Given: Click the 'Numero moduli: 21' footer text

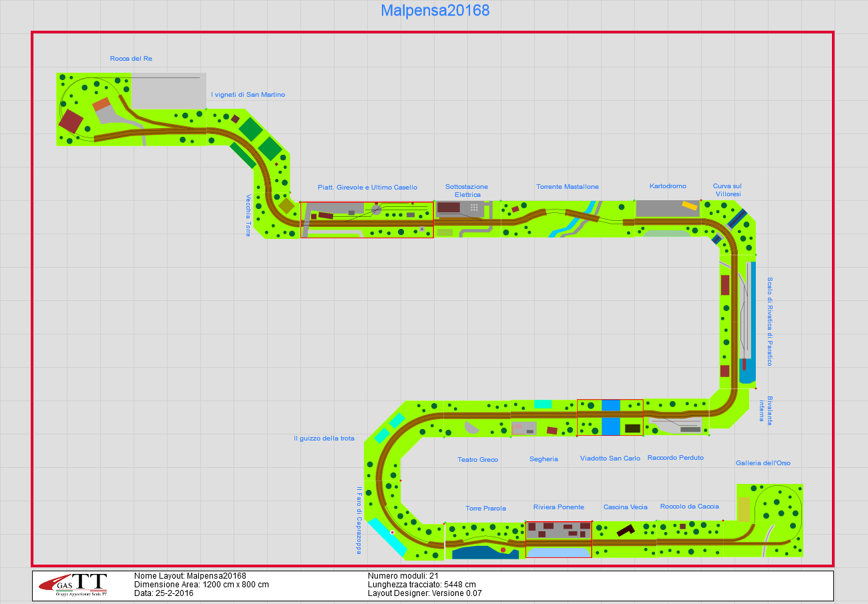Looking at the screenshot, I should 403,576.
